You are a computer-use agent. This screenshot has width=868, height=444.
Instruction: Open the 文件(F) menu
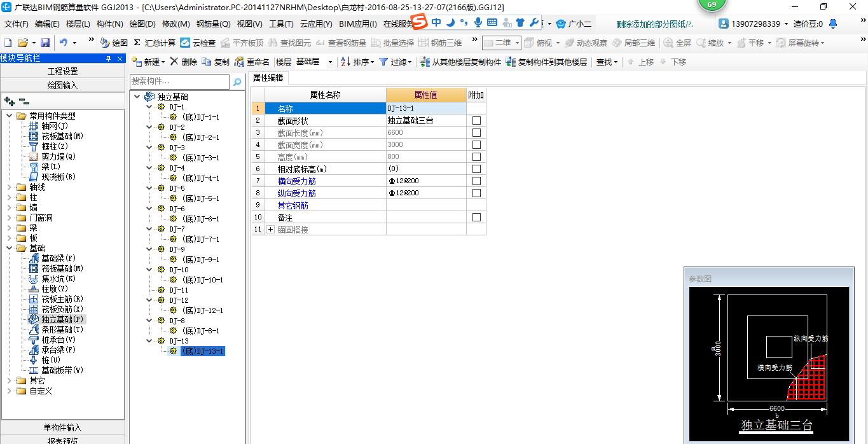click(16, 24)
